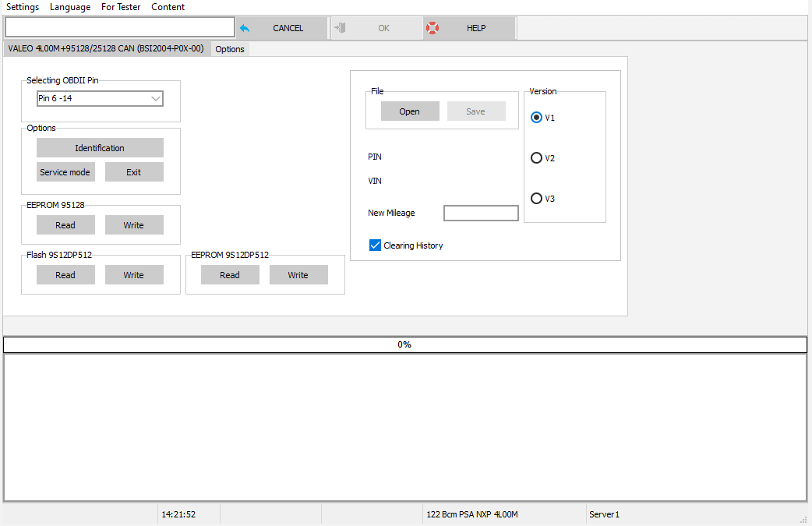Click the New Mileage input field
The height and width of the screenshot is (526, 812).
[x=481, y=214]
